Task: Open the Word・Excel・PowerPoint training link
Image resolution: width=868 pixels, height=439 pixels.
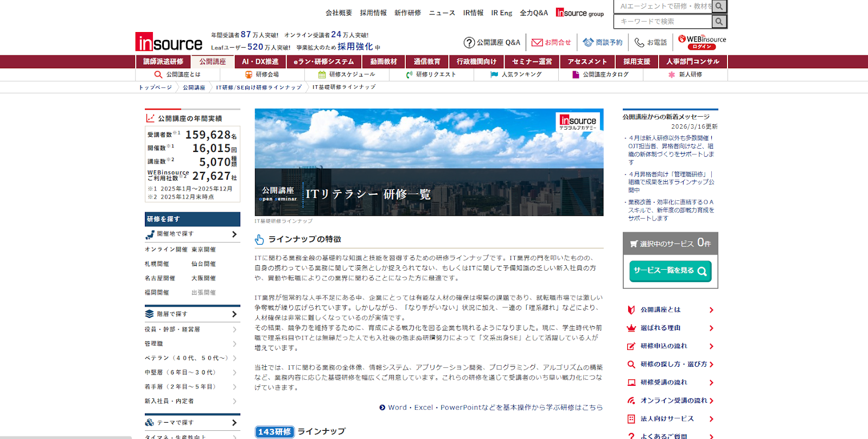Action: [x=495, y=408]
